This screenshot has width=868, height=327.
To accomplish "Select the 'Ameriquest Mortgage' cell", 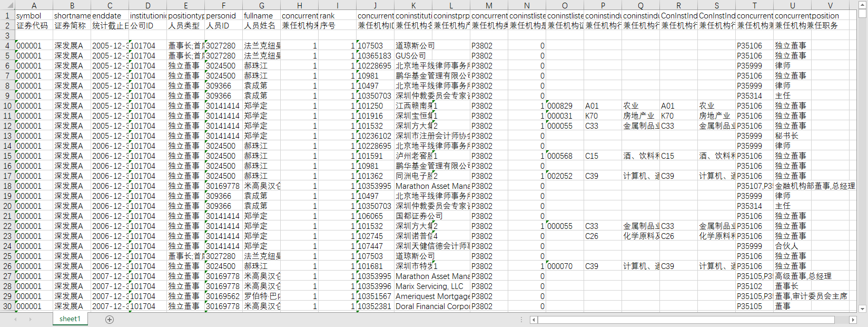I will (x=432, y=296).
